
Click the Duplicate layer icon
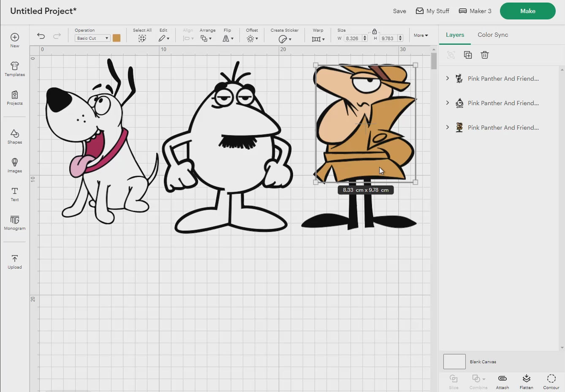[468, 55]
